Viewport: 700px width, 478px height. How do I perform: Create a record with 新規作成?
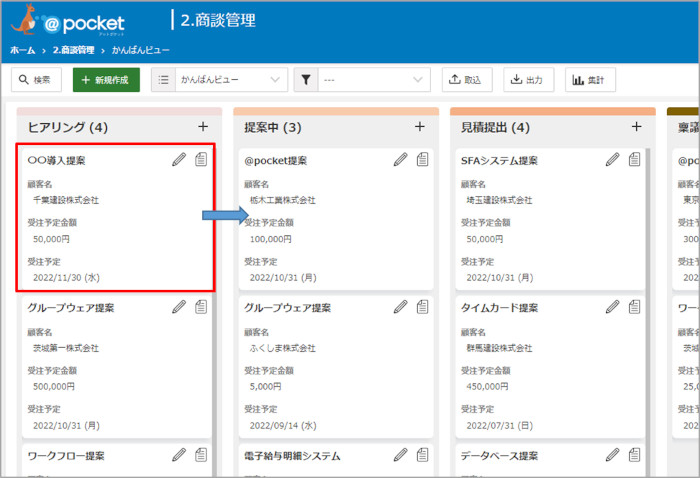point(106,80)
